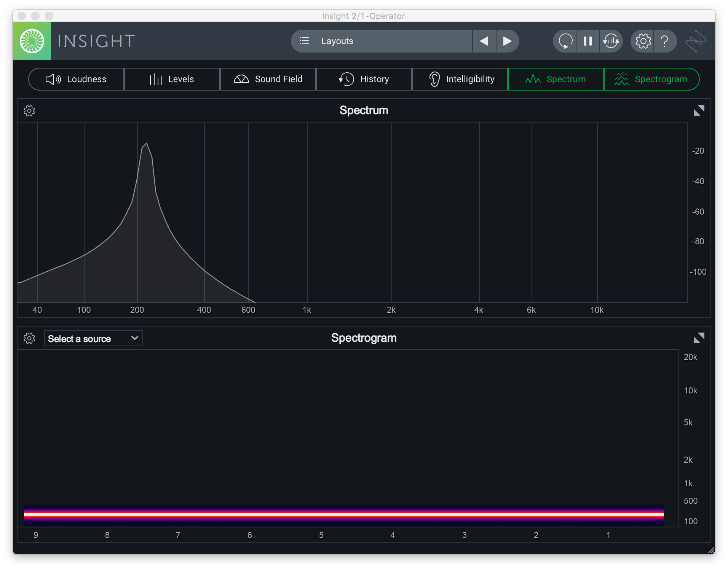Open Spectrogram panel settings gear
The image size is (728, 570).
(29, 338)
